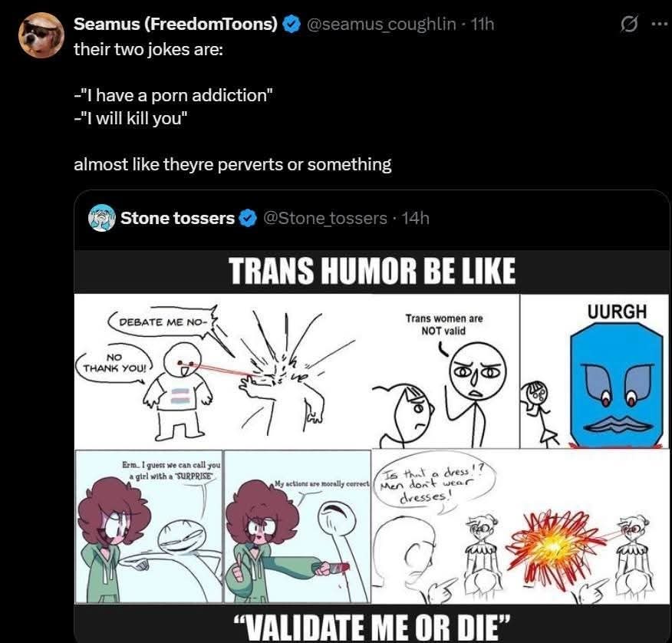This screenshot has height=643, width=672.
Task: Click the 11h tweet timestamp
Action: click(482, 24)
